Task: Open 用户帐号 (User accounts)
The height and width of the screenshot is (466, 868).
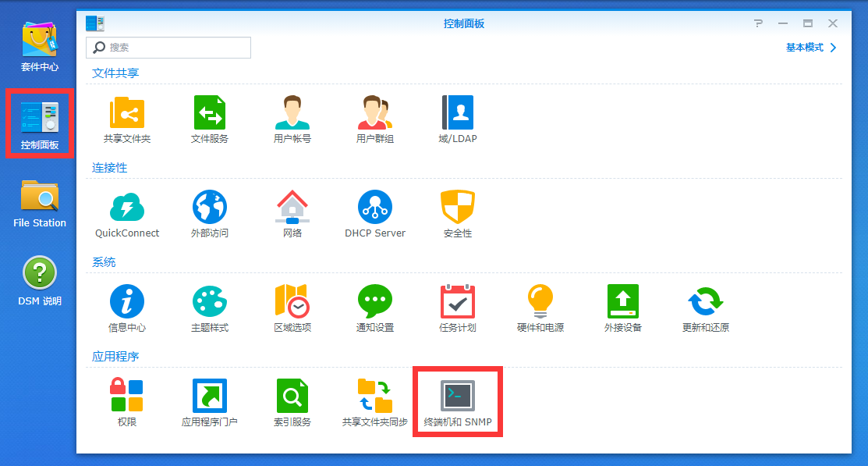Action: pos(292,119)
